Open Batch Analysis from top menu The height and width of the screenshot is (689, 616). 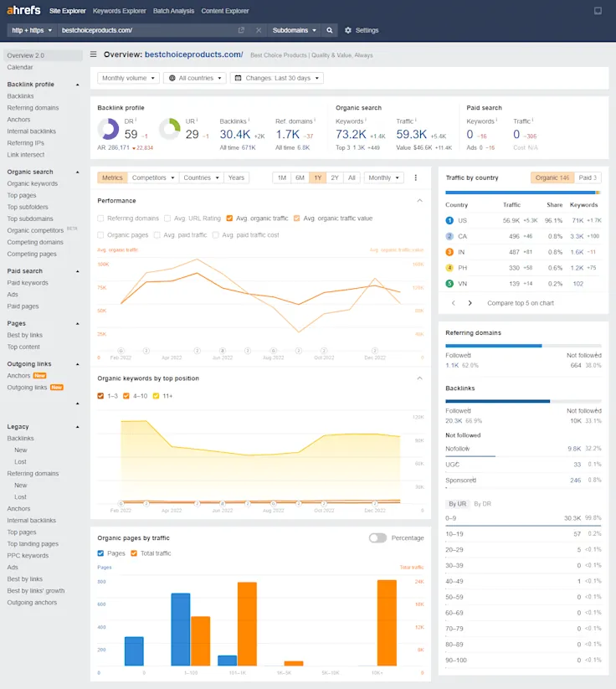(x=173, y=11)
